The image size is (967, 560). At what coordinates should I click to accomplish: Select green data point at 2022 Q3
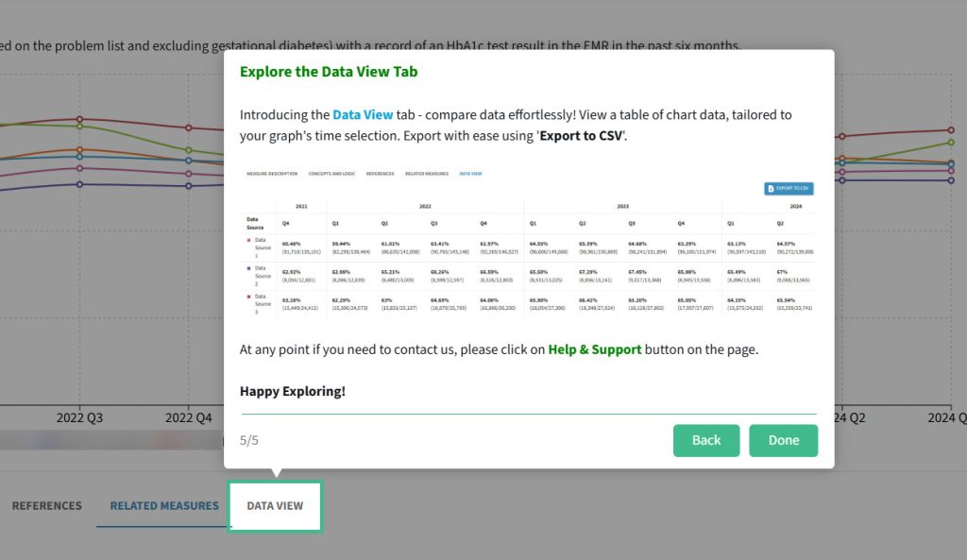[x=80, y=126]
